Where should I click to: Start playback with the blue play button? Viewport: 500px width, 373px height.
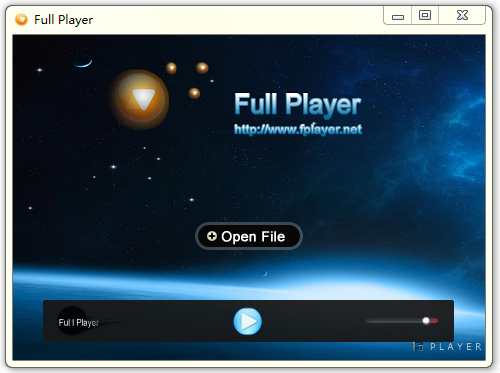247,321
